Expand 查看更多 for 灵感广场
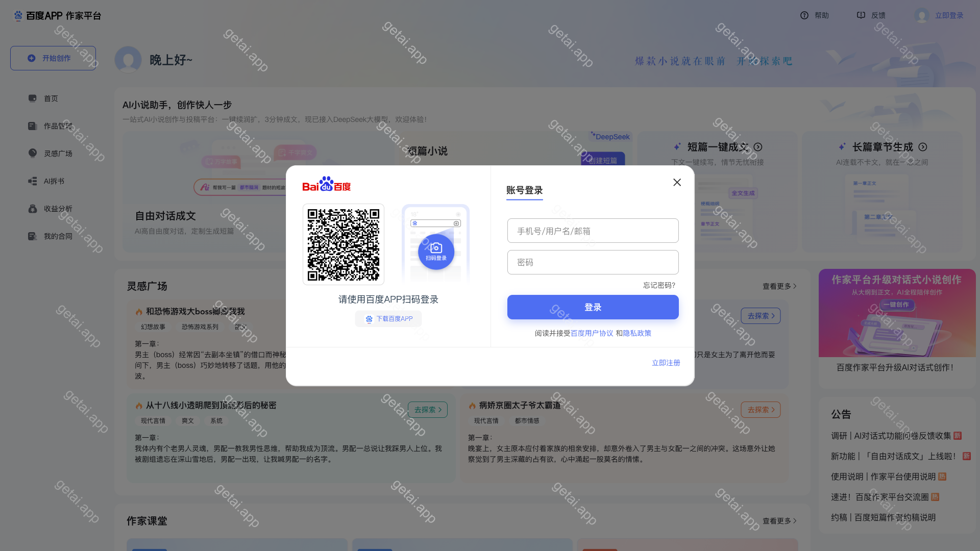Viewport: 980px width, 551px height. pyautogui.click(x=779, y=286)
